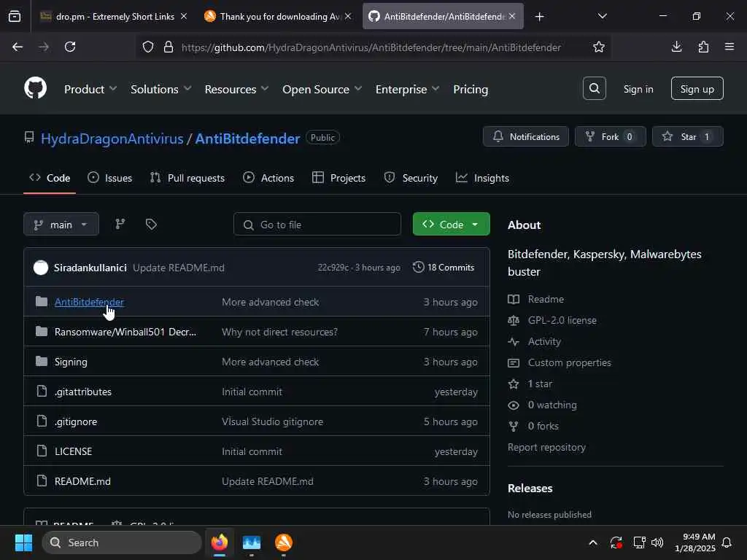The height and width of the screenshot is (560, 747).
Task: Open the Windows notification bell
Action: coord(727,542)
